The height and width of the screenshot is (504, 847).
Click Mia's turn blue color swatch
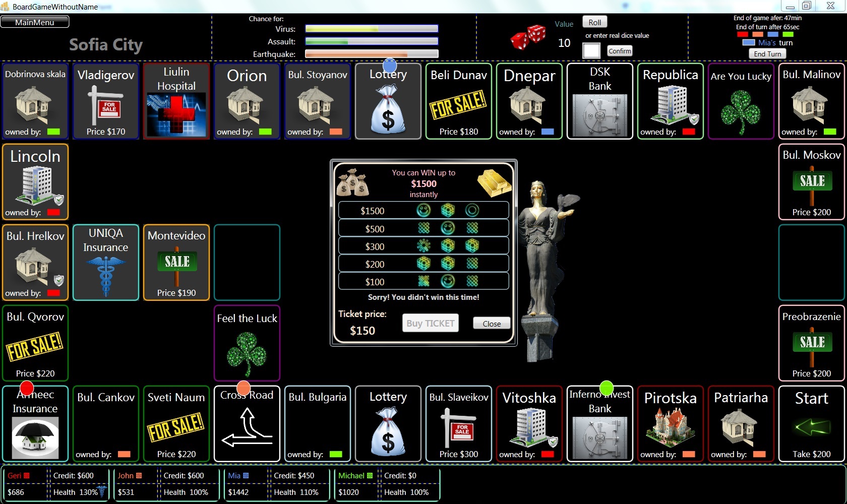click(748, 42)
